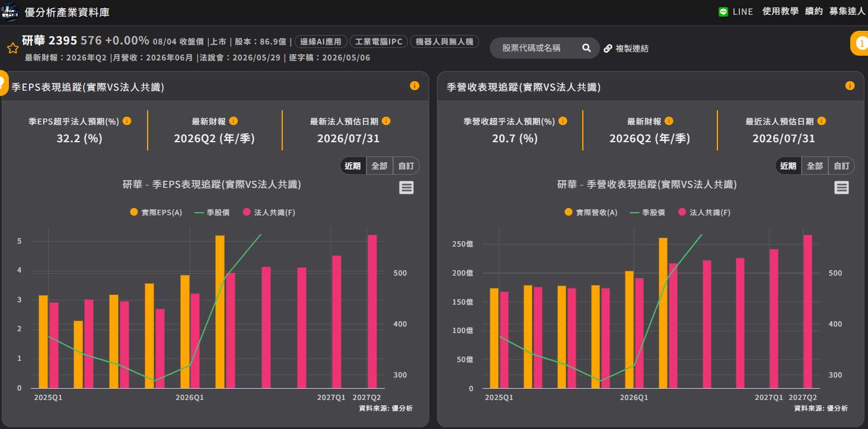Viewport: 868px width, 429px height.
Task: Toggle the 季股價 legend series in EPS chart
Action: coord(212,212)
